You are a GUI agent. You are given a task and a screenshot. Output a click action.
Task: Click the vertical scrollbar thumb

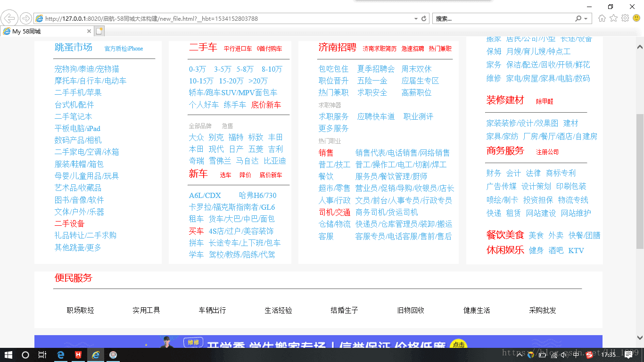(x=640, y=181)
